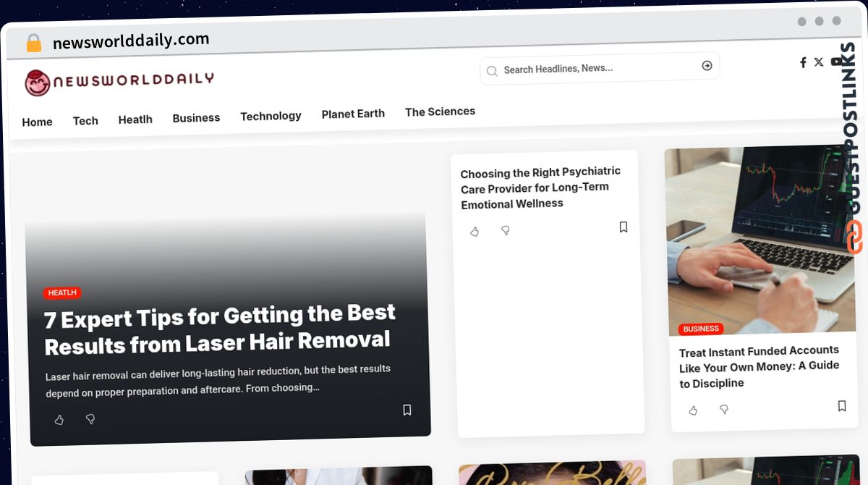This screenshot has height=485, width=868.
Task: Open the red BUSINESS category tag
Action: (x=701, y=329)
